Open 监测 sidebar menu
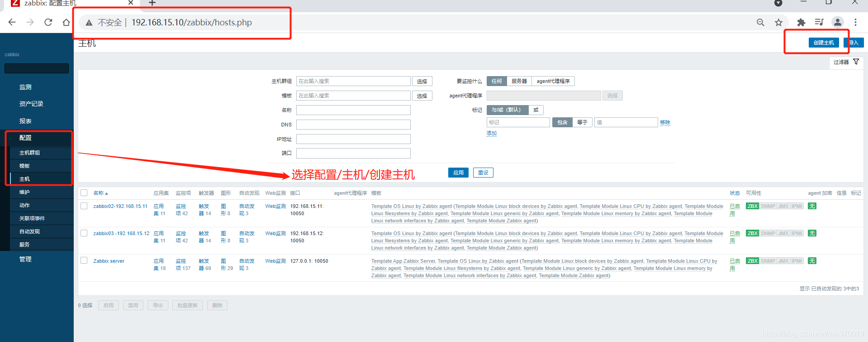This screenshot has width=868, height=342. (25, 87)
